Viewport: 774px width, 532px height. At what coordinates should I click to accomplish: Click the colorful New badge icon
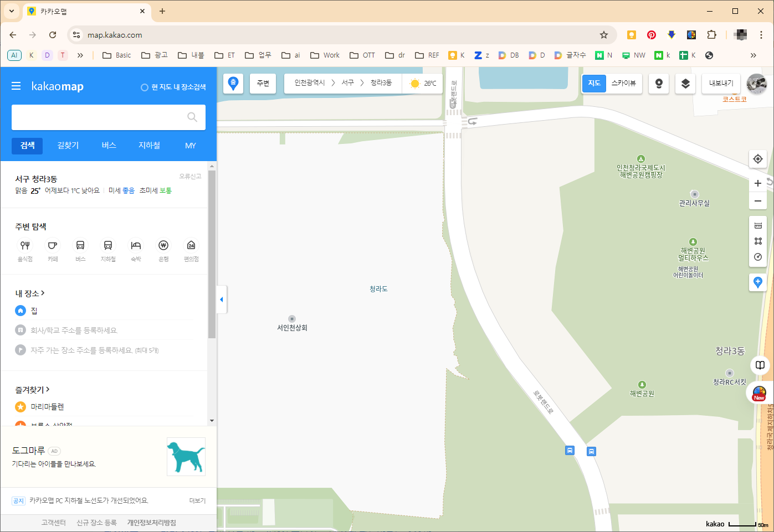click(x=760, y=394)
